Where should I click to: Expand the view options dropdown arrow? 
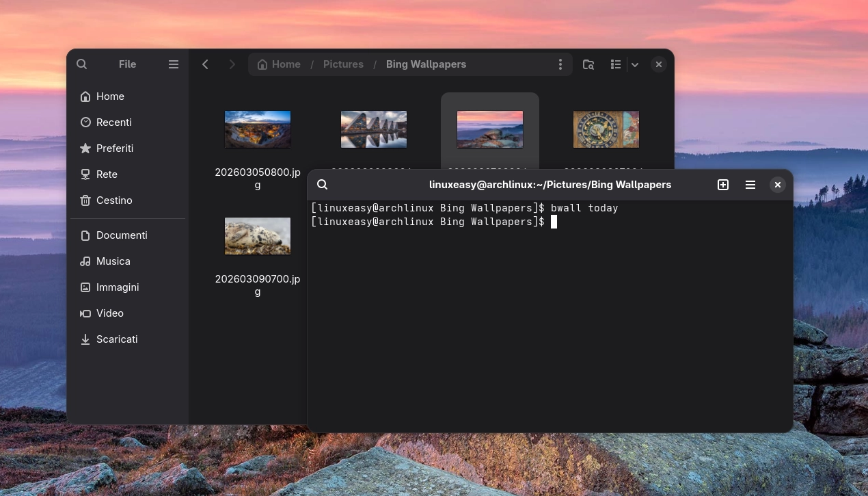(x=635, y=64)
